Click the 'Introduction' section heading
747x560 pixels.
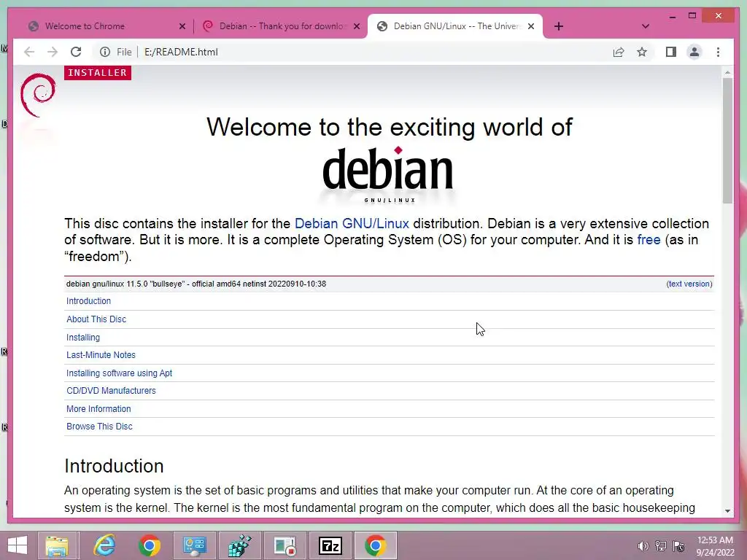coord(114,466)
